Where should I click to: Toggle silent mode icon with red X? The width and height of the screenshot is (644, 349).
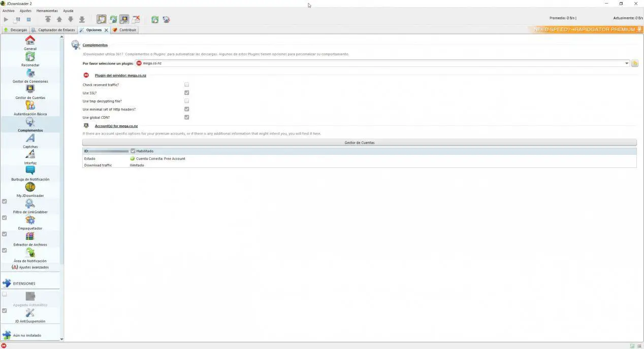pos(136,19)
